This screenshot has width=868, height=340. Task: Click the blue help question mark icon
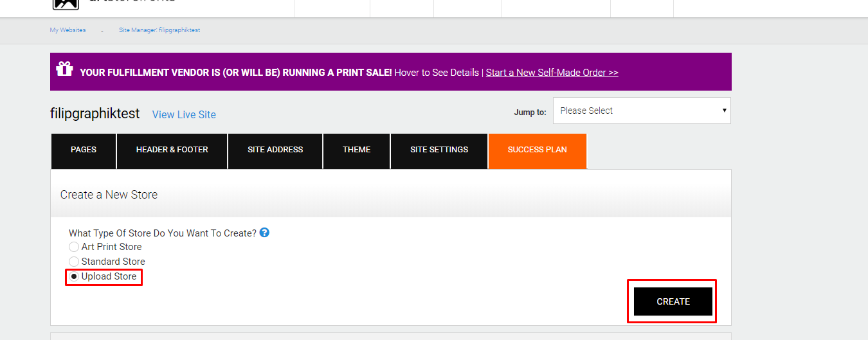[x=264, y=233]
